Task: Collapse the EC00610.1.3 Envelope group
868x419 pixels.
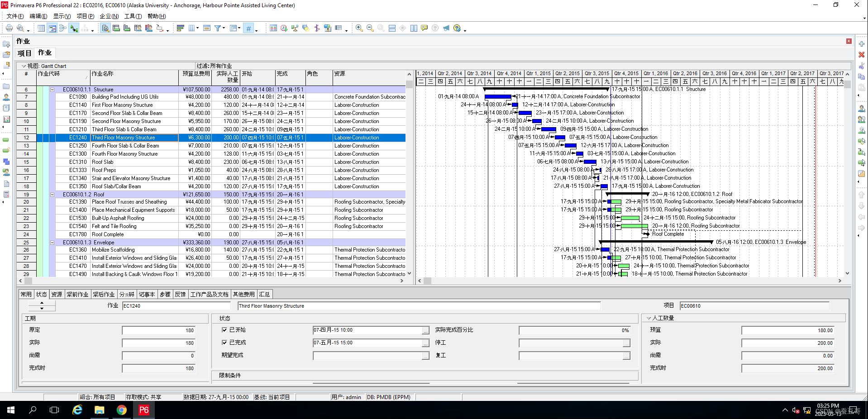Action: click(x=53, y=243)
